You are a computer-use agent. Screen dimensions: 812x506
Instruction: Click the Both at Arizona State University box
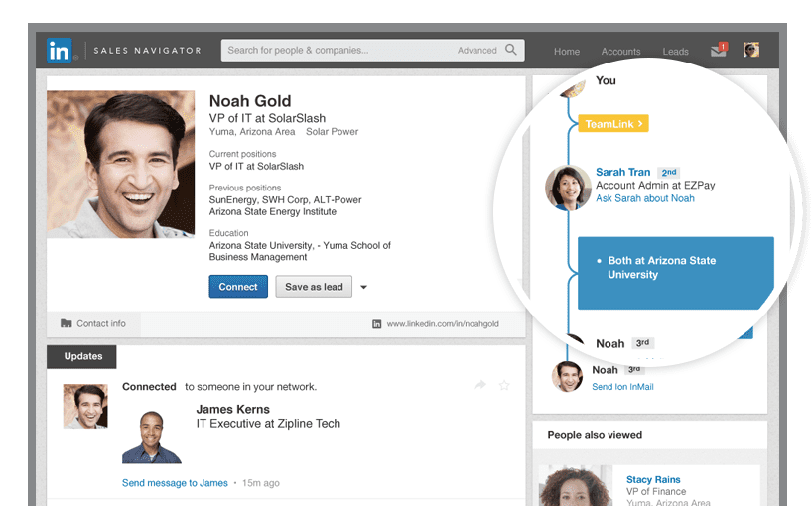coord(676,273)
